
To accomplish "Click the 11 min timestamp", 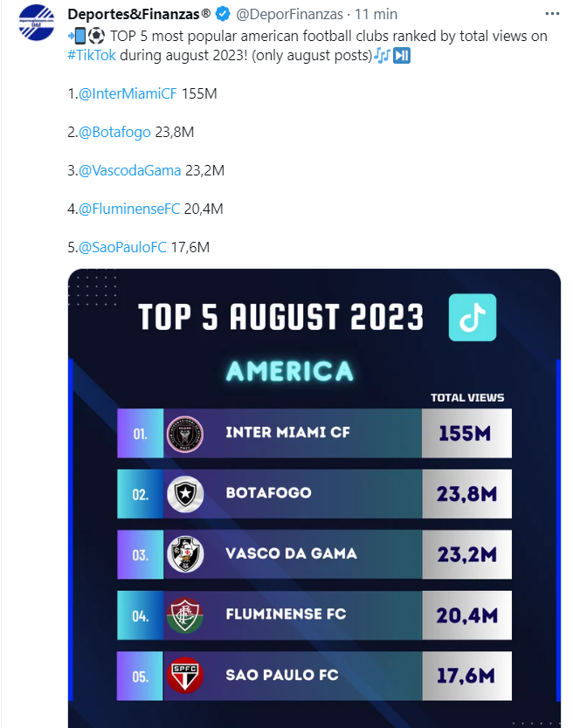I will (x=376, y=14).
